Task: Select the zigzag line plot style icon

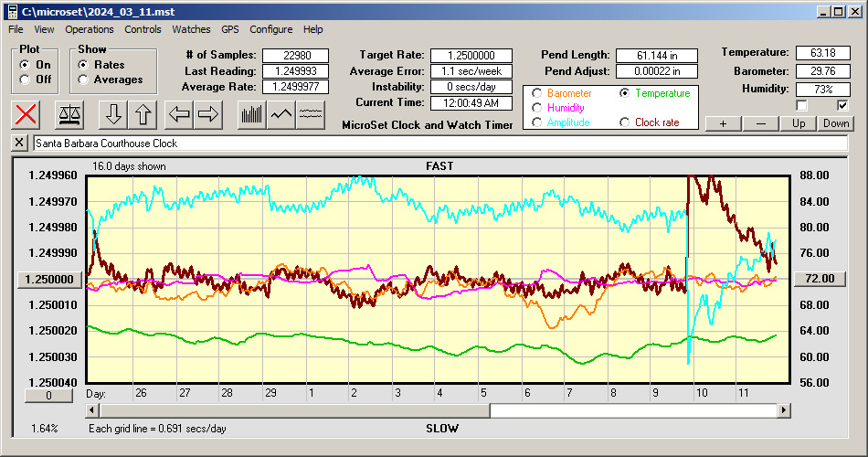Action: (x=281, y=114)
